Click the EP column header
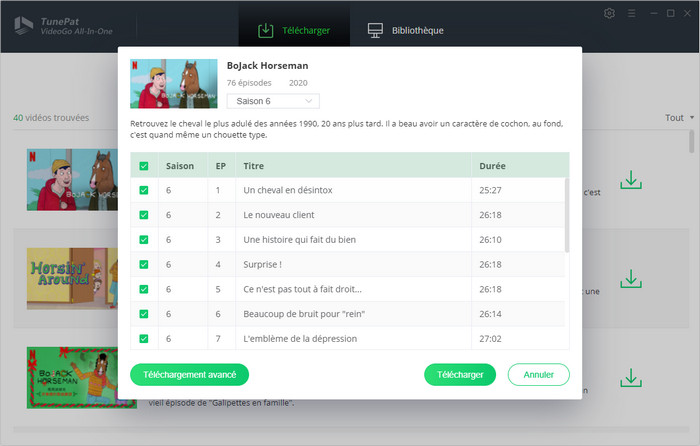700x446 pixels. [x=221, y=166]
